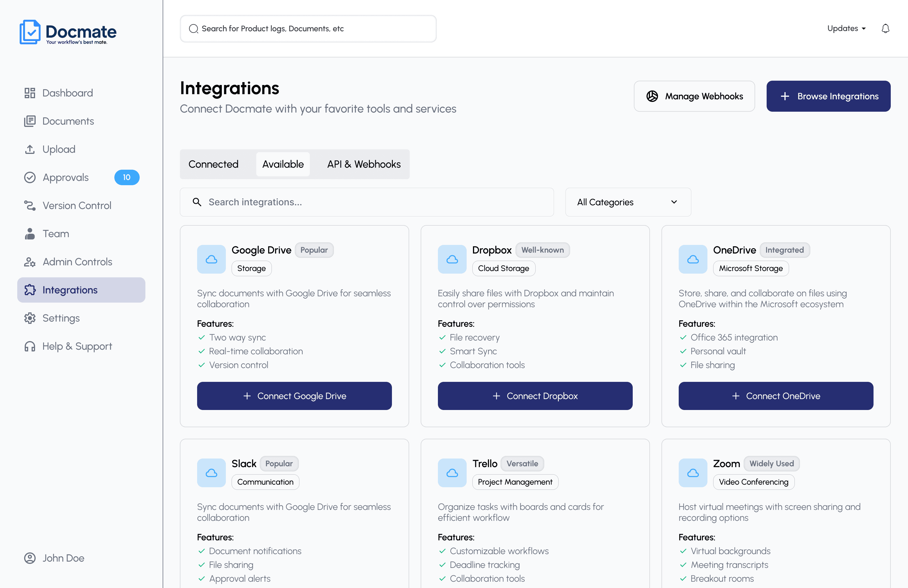Click the Dropbox cloud icon
This screenshot has width=908, height=588.
[x=452, y=259]
